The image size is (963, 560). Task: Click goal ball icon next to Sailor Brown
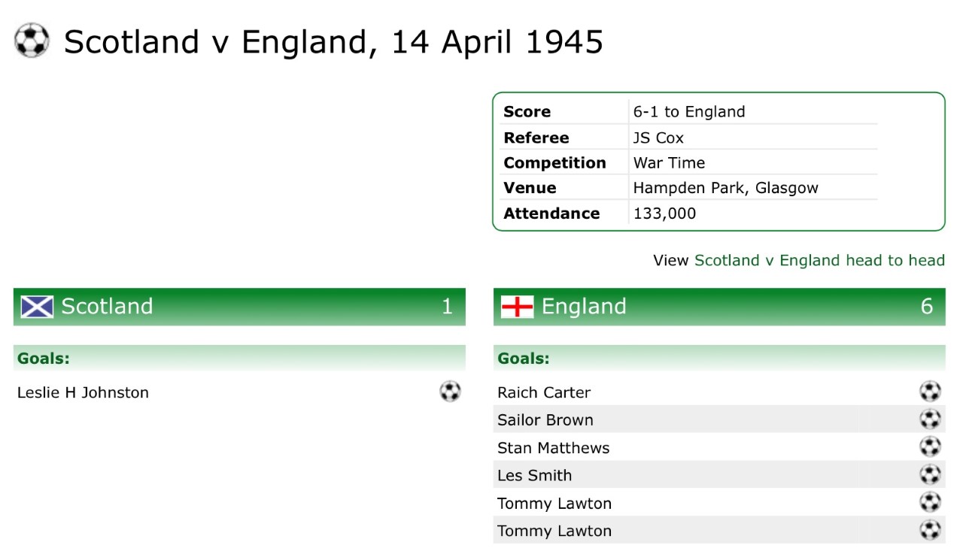[x=930, y=419]
